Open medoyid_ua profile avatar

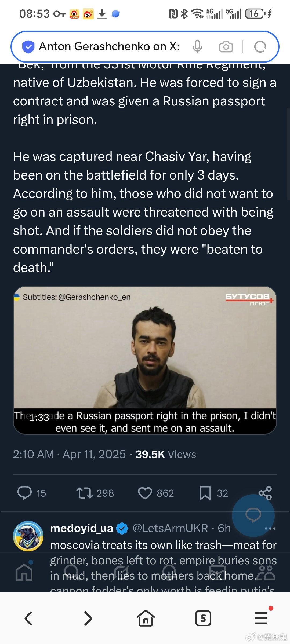point(28,536)
